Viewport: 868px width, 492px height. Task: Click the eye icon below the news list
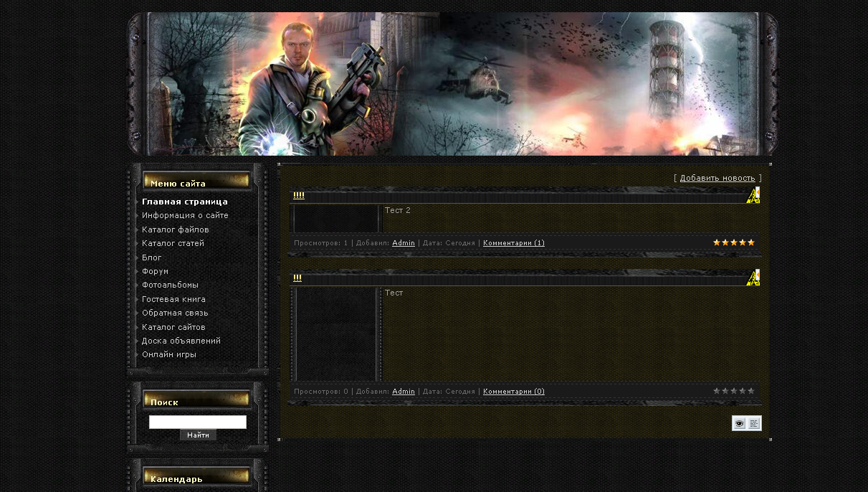pyautogui.click(x=739, y=424)
